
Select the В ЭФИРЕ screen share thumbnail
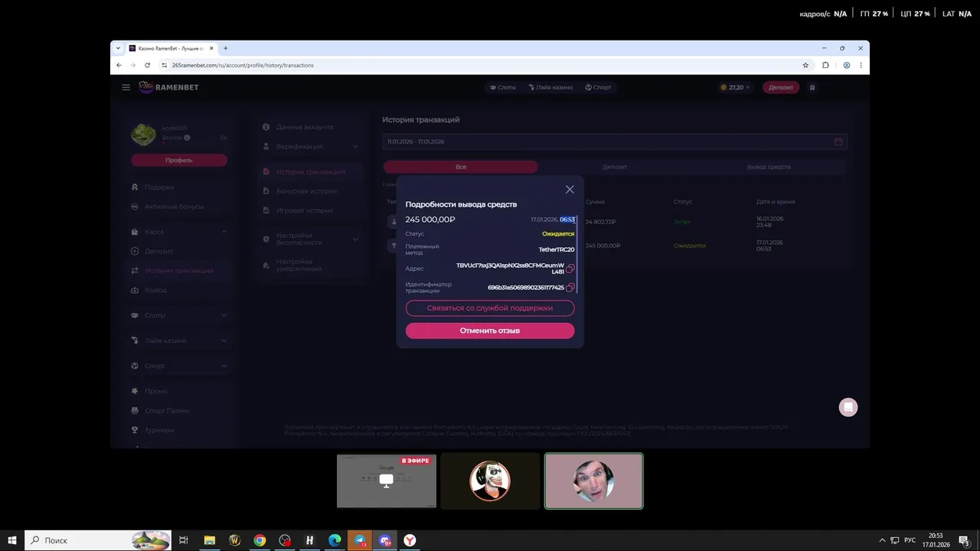(387, 481)
